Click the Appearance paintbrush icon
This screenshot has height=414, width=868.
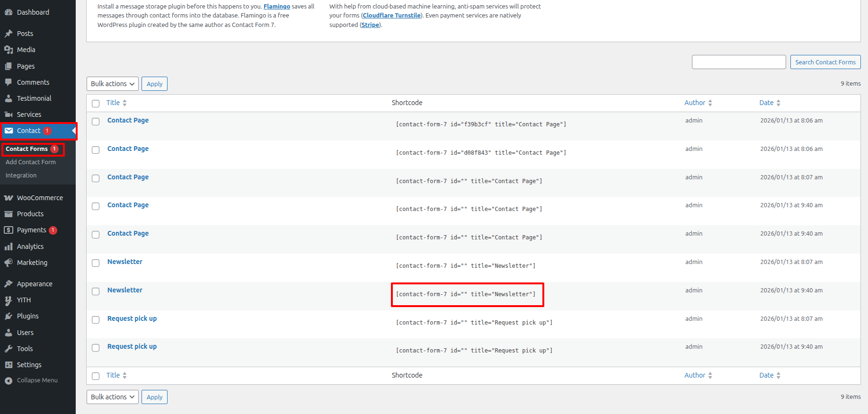pyautogui.click(x=9, y=284)
